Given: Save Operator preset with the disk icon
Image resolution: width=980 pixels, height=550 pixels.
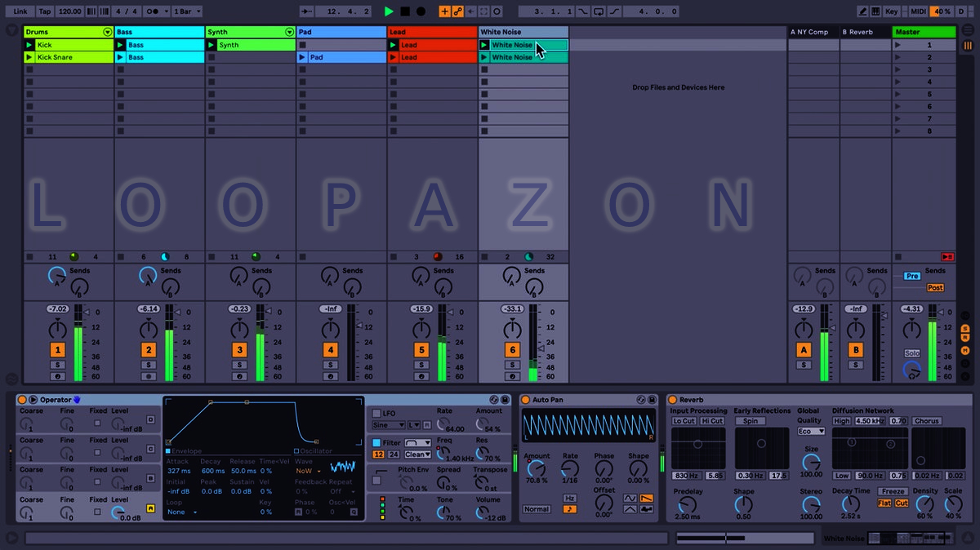Looking at the screenshot, I should pos(506,400).
